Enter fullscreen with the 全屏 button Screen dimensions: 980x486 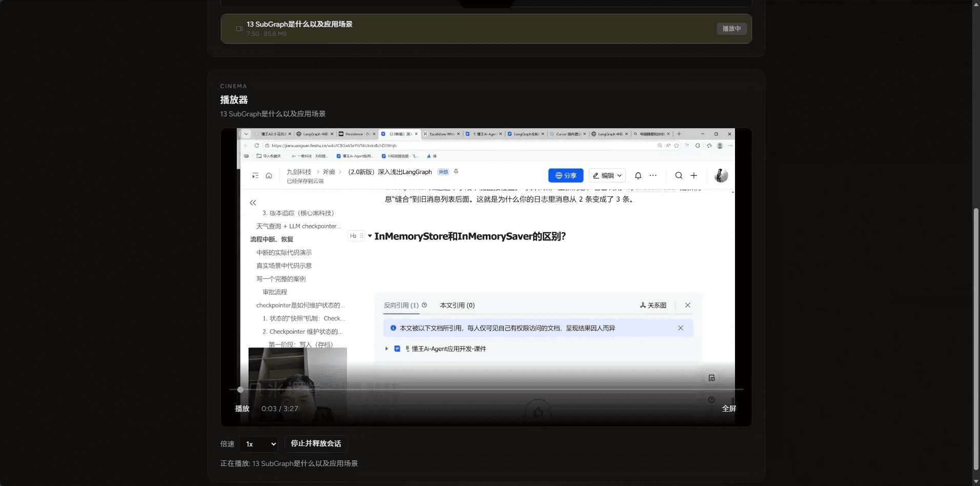coord(729,409)
